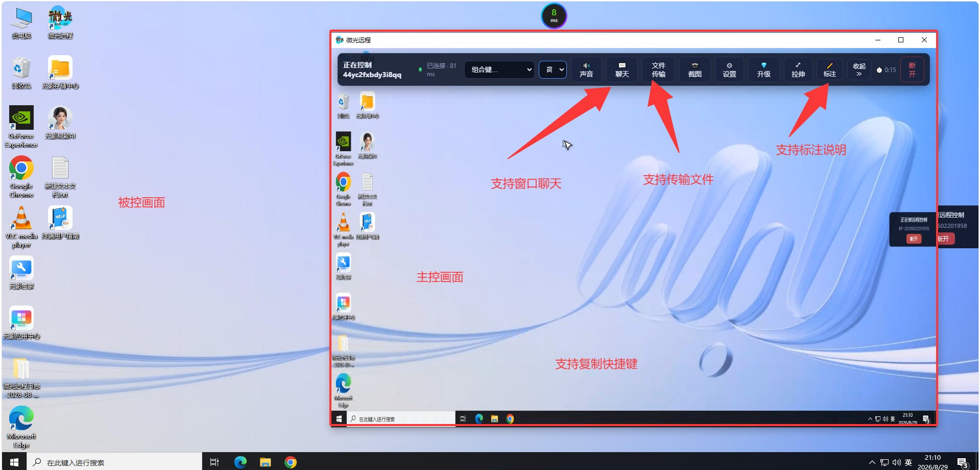The height and width of the screenshot is (470, 980).
Task: Click the red 断开 disconnect button in toolbar
Action: coord(912,69)
